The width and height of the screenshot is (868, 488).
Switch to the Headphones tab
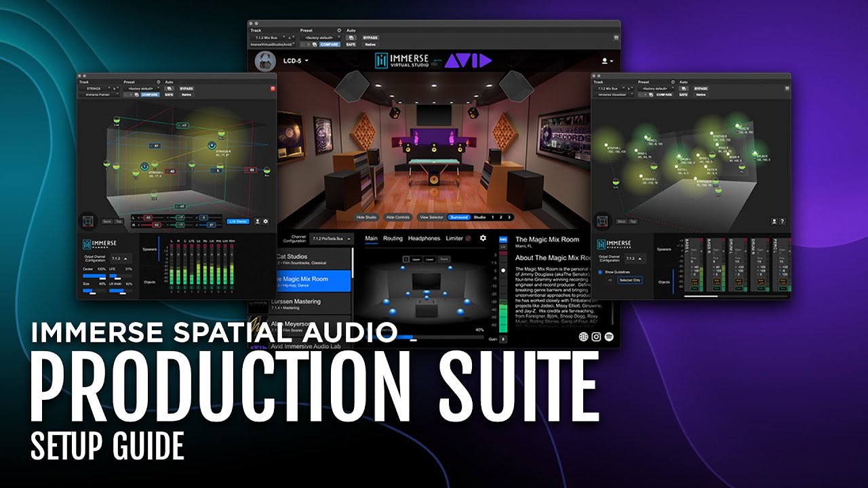coord(424,239)
